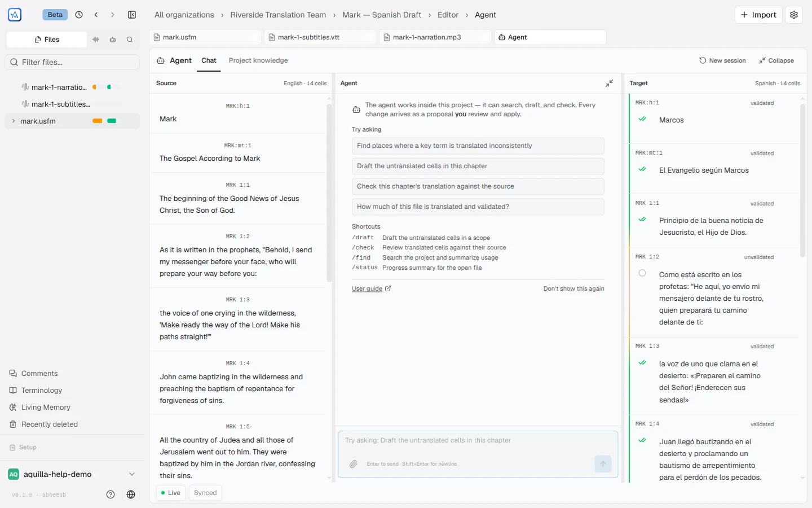The height and width of the screenshot is (508, 812).
Task: Open the search sidebar tab
Action: click(130, 40)
